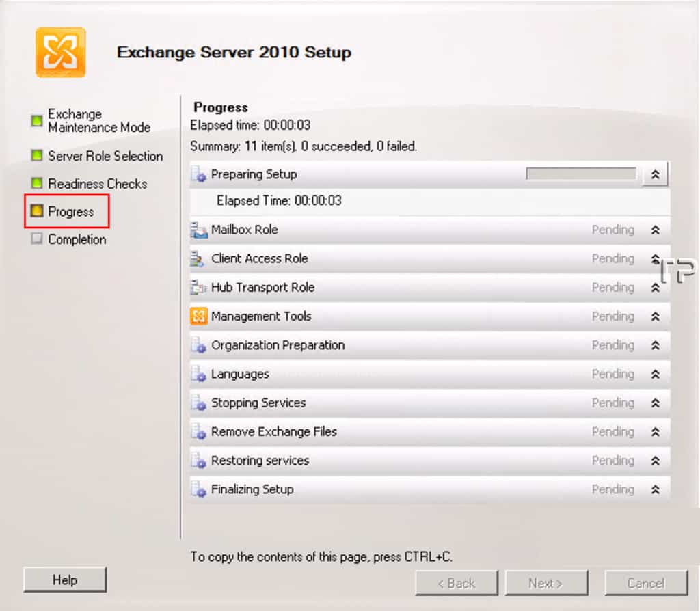The image size is (700, 611).
Task: Expand the Management Tools details
Action: [x=656, y=316]
